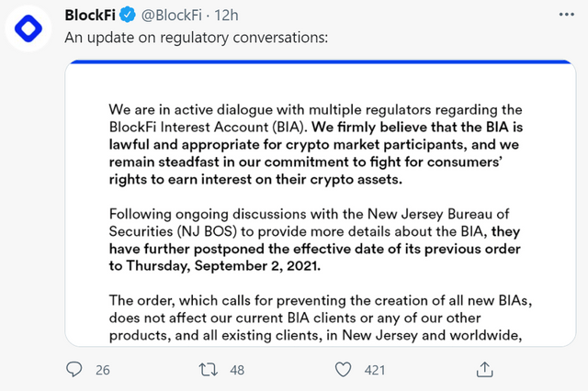Like the tweet with heart icon
This screenshot has width=588, height=391.
tap(344, 368)
